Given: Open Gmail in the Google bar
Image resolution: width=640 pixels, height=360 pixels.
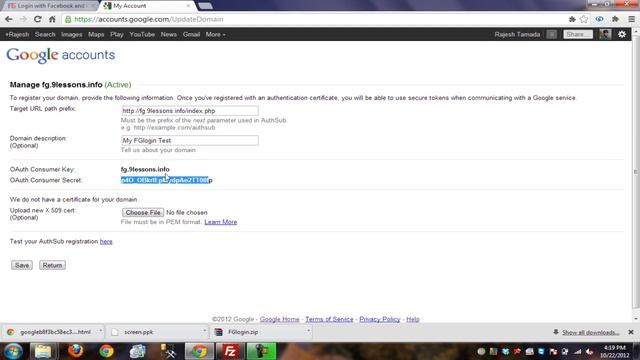Looking at the screenshot, I should click(x=191, y=35).
